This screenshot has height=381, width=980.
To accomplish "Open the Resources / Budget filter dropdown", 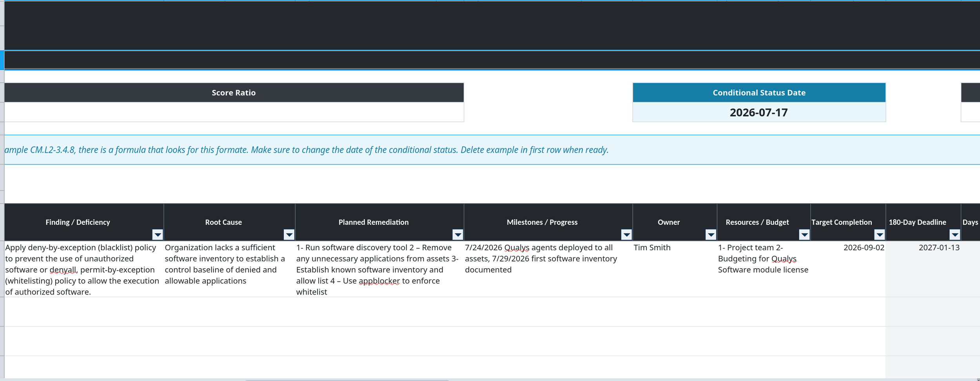I will click(804, 235).
